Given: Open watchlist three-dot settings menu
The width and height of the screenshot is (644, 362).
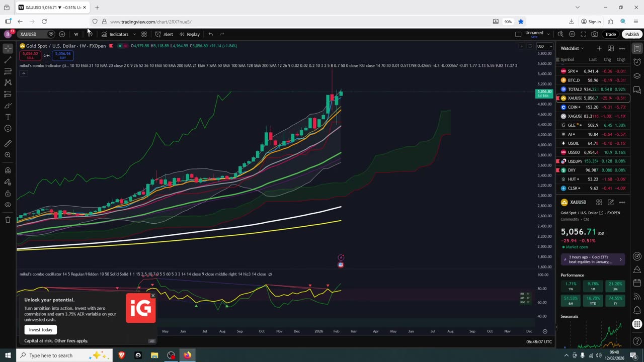Looking at the screenshot, I should click(622, 48).
